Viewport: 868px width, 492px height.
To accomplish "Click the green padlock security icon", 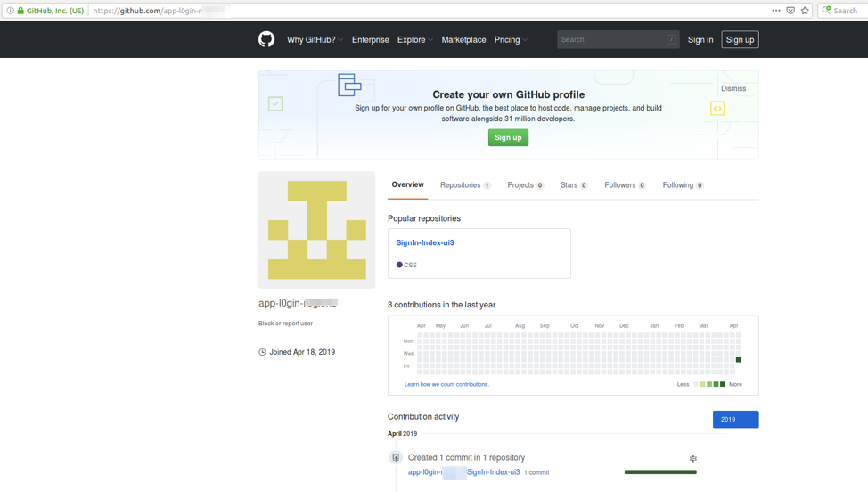I will pos(20,11).
